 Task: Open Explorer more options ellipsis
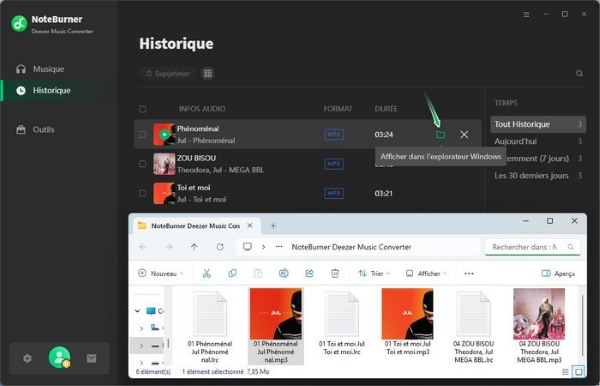(x=469, y=274)
